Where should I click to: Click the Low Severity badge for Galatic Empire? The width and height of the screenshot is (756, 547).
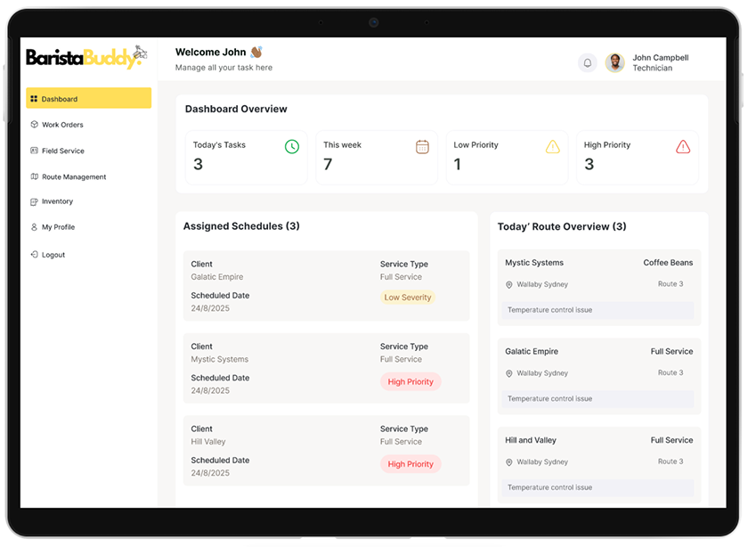point(408,298)
